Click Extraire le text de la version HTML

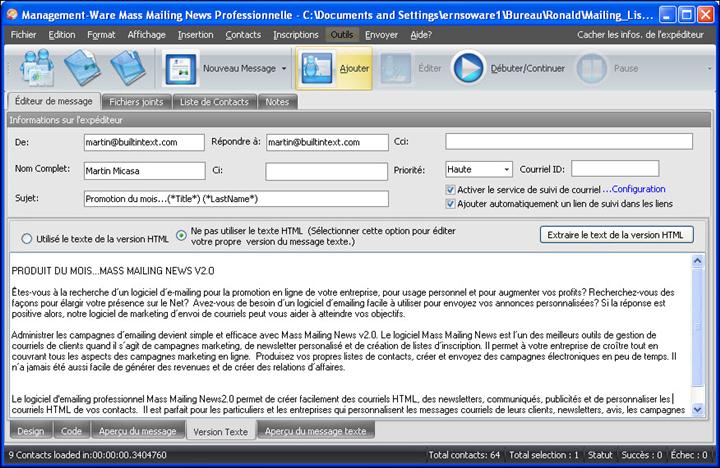(616, 235)
